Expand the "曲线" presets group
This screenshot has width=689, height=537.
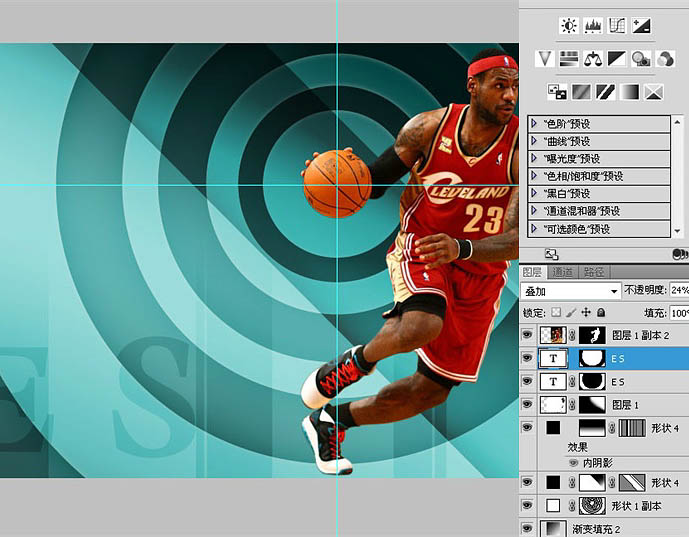click(x=534, y=141)
